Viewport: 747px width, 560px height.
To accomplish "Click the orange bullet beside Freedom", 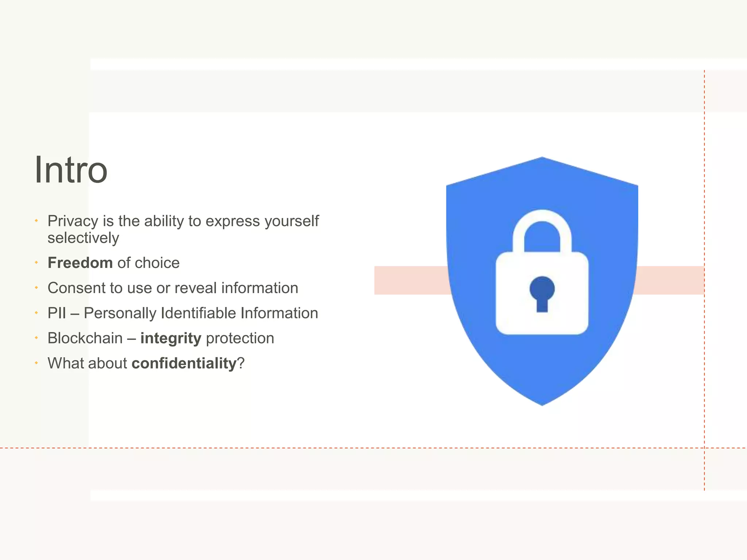I will 36,262.
